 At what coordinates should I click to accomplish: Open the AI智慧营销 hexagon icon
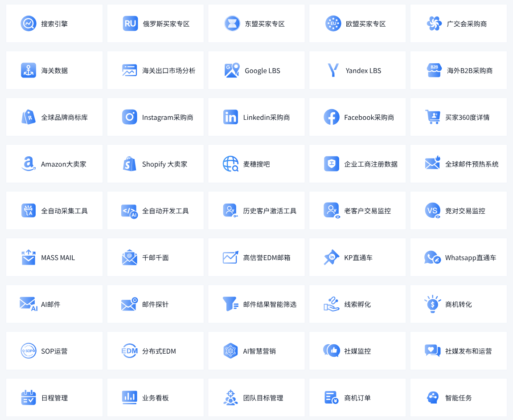231,351
